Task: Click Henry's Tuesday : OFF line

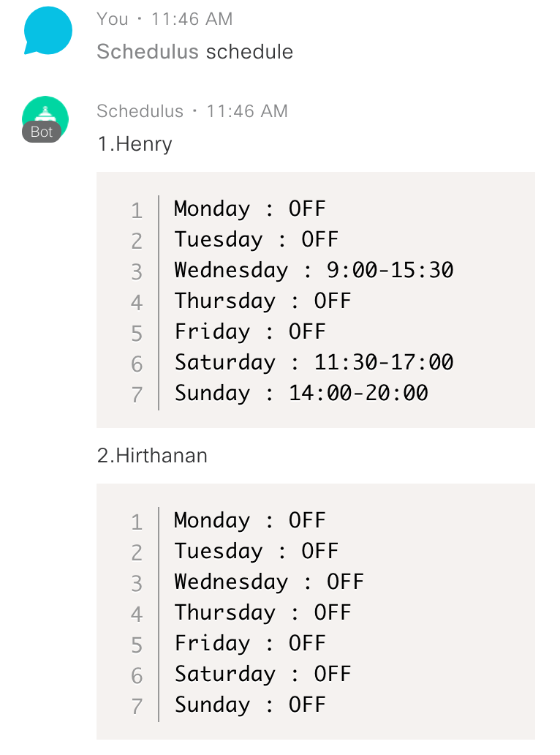Action: [256, 240]
